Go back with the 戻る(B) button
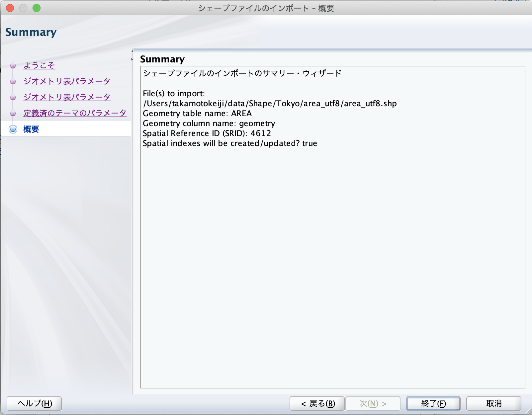 click(x=317, y=403)
